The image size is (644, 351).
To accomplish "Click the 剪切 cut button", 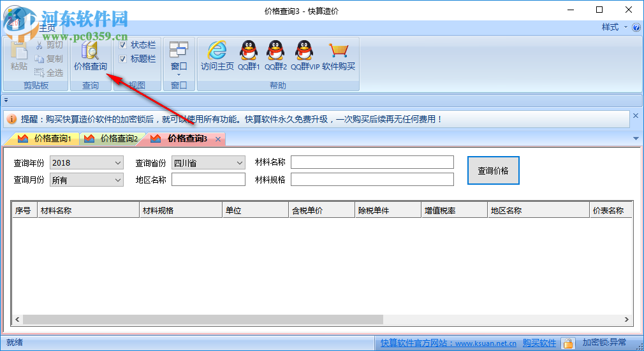I will coord(49,45).
